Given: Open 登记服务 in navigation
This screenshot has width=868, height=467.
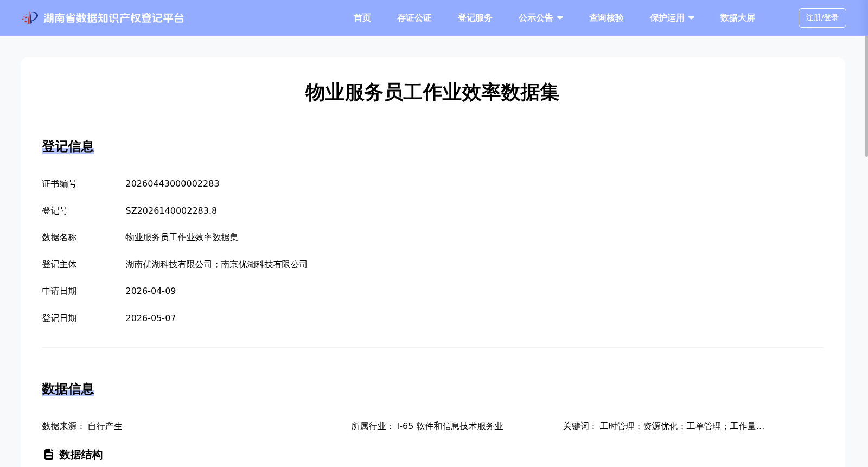Looking at the screenshot, I should [475, 18].
